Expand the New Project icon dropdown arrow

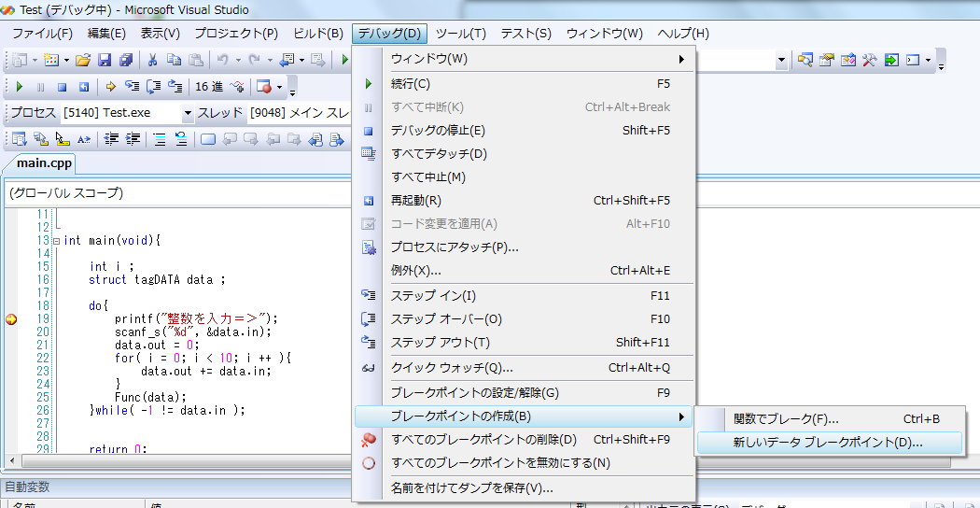tap(35, 60)
